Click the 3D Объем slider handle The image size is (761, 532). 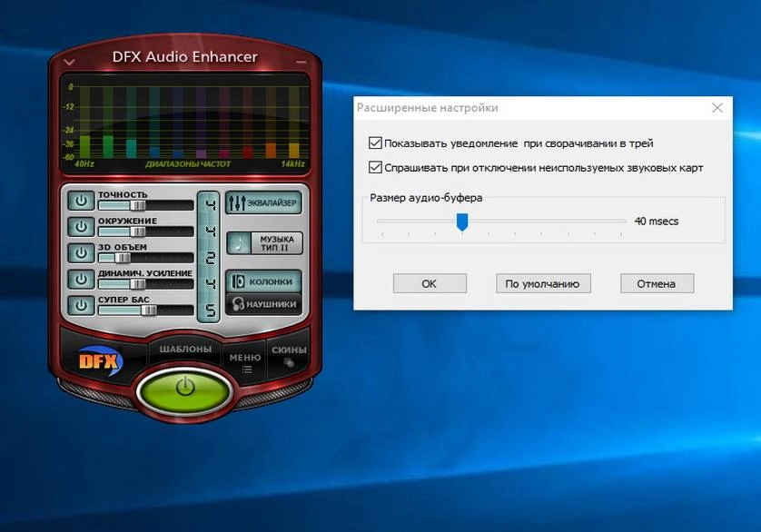[123, 258]
